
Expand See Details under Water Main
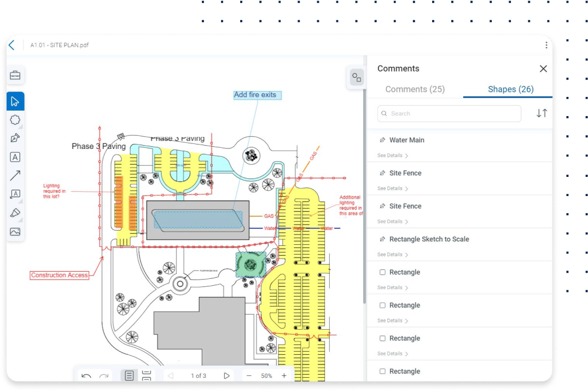pyautogui.click(x=392, y=156)
